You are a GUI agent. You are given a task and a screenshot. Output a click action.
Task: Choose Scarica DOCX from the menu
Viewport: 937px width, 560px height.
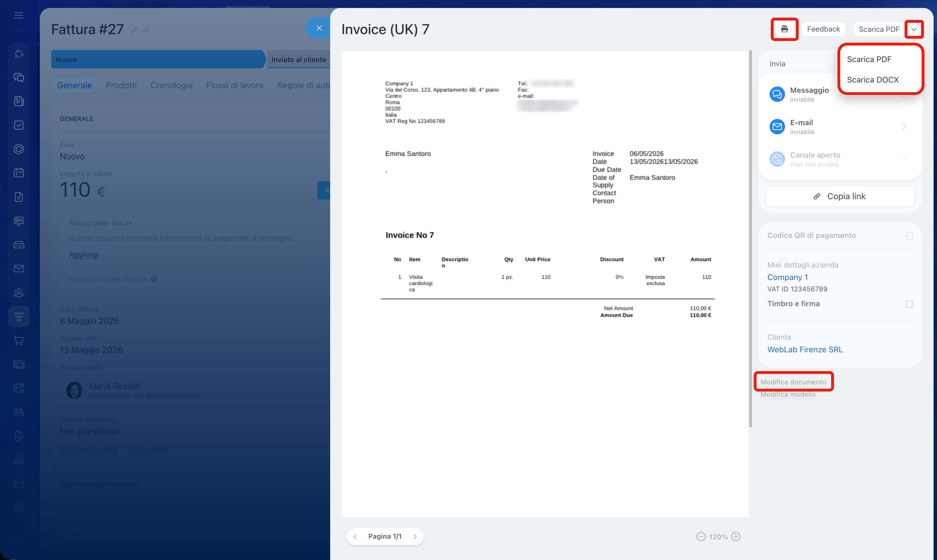pos(872,80)
